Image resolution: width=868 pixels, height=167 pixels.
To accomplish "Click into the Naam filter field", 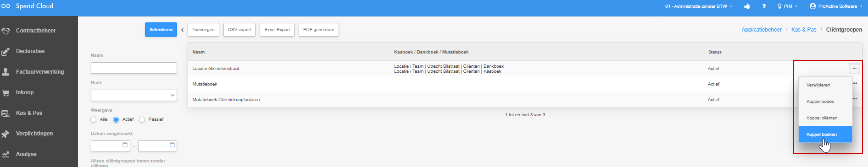I will pos(134,68).
